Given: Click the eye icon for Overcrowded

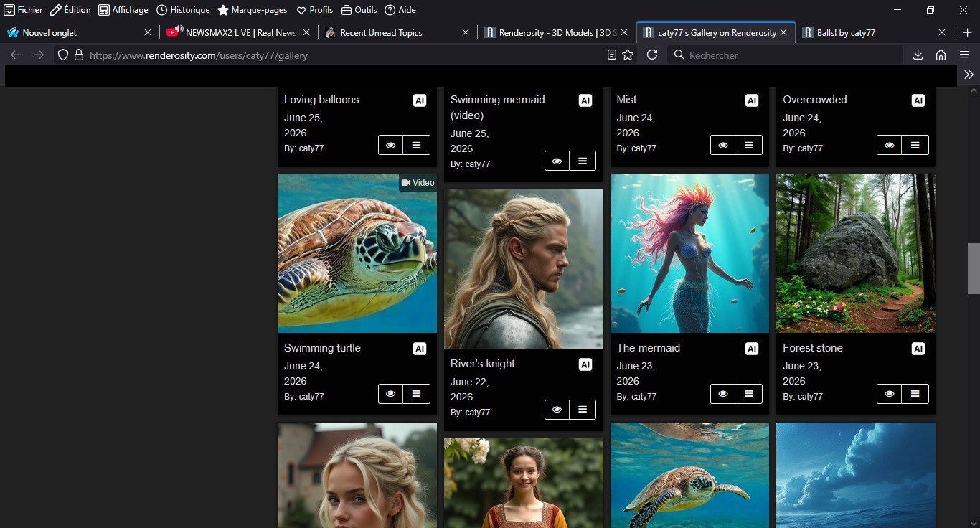Looking at the screenshot, I should (890, 145).
